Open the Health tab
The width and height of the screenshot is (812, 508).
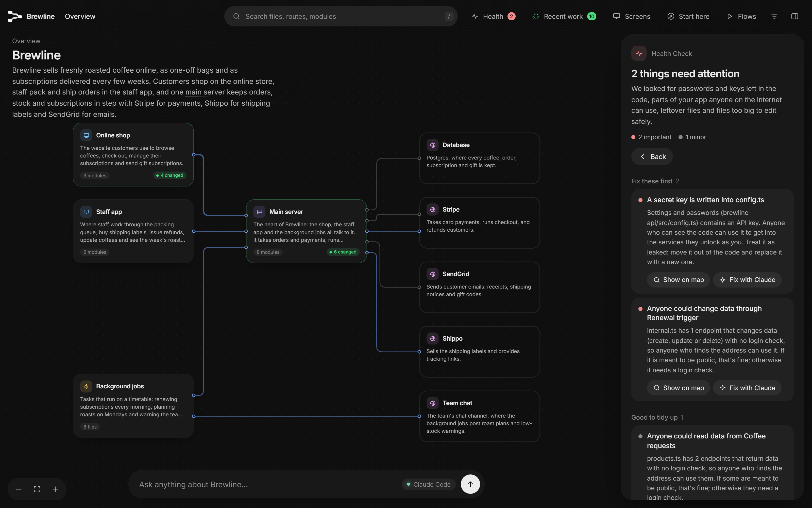494,16
